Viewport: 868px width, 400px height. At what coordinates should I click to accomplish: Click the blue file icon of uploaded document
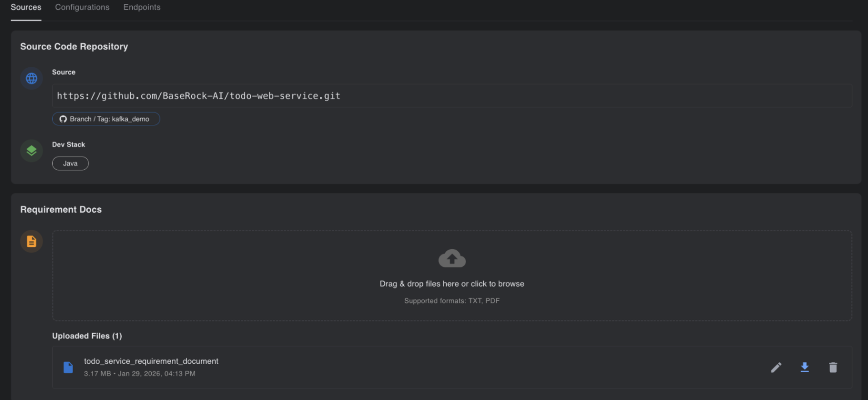(68, 367)
